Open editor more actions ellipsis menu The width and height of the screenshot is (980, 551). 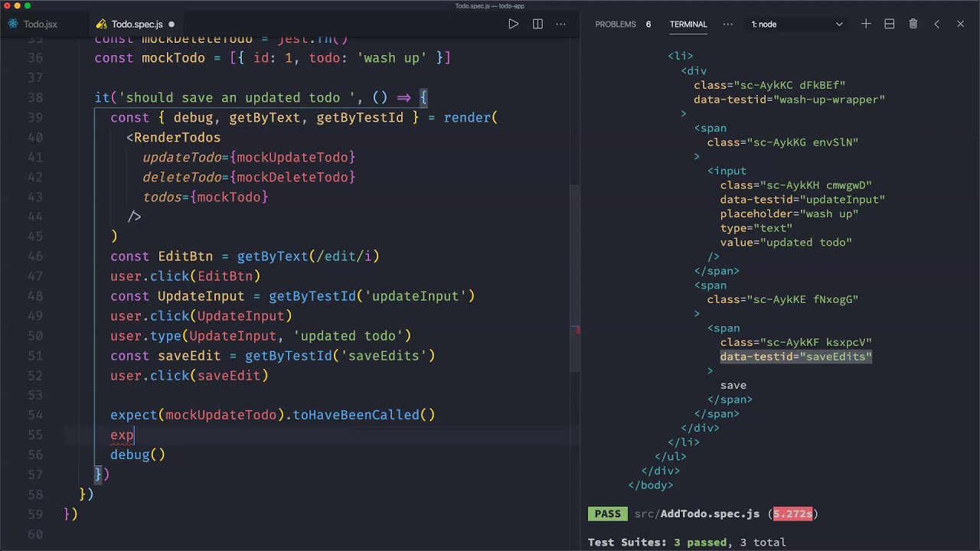click(561, 24)
